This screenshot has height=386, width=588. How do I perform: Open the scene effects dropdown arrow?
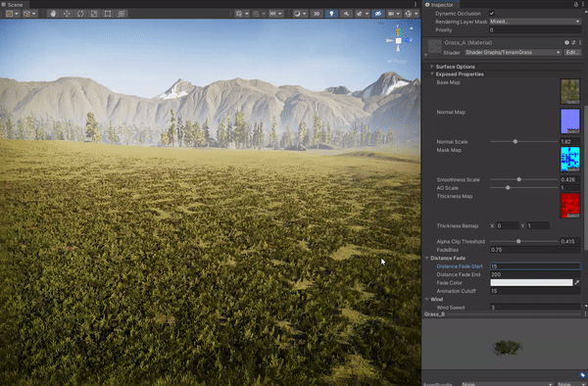pos(367,14)
